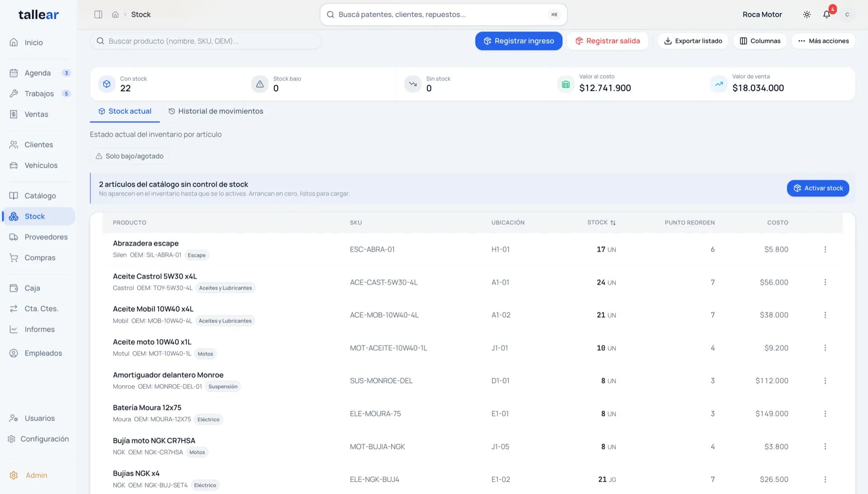Click the Stock bajo warning icon
The width and height of the screenshot is (868, 494).
pos(260,84)
